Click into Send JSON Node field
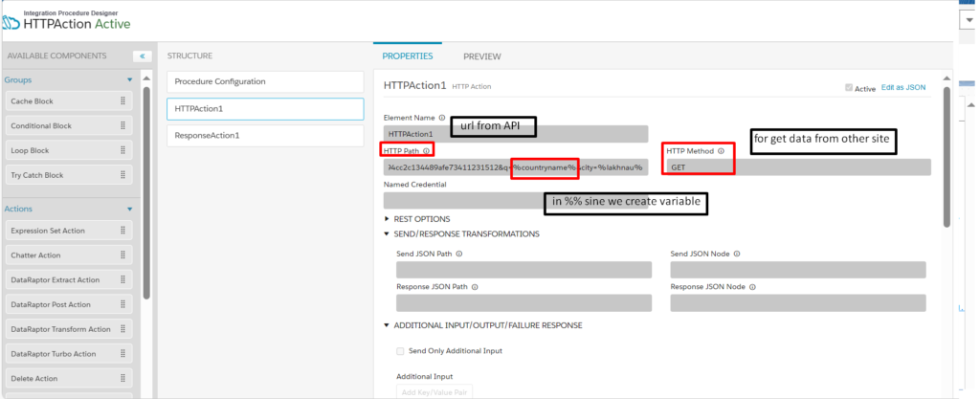The width and height of the screenshot is (980, 399). pos(798,270)
